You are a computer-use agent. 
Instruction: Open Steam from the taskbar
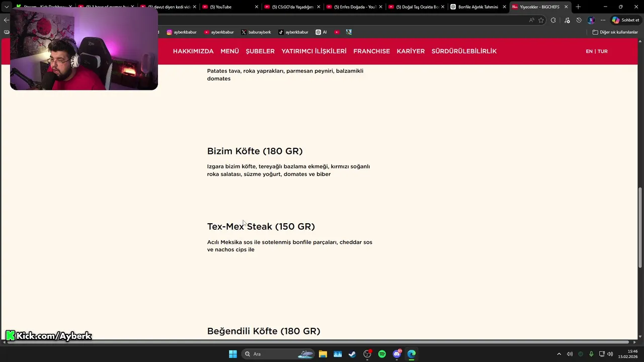click(352, 354)
